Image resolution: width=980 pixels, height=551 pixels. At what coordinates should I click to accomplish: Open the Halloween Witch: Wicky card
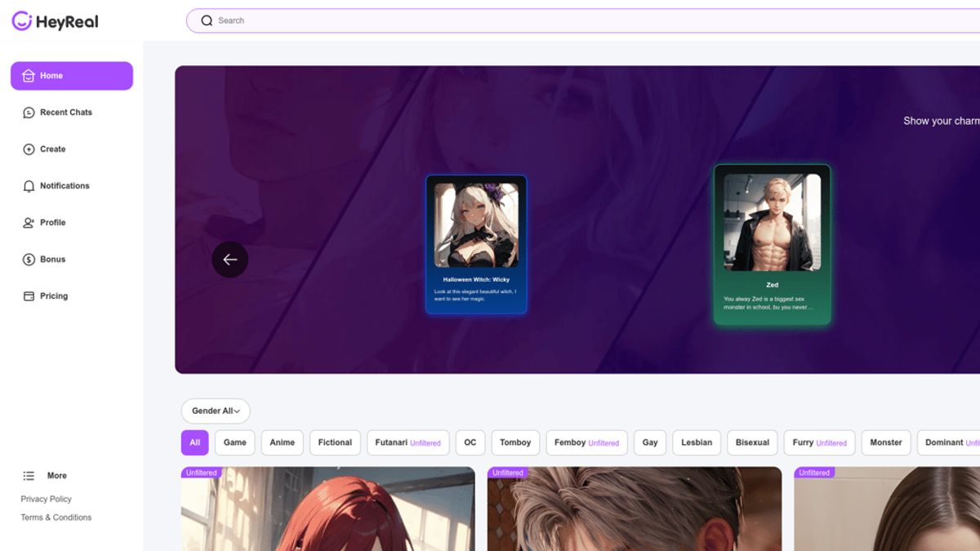point(476,244)
